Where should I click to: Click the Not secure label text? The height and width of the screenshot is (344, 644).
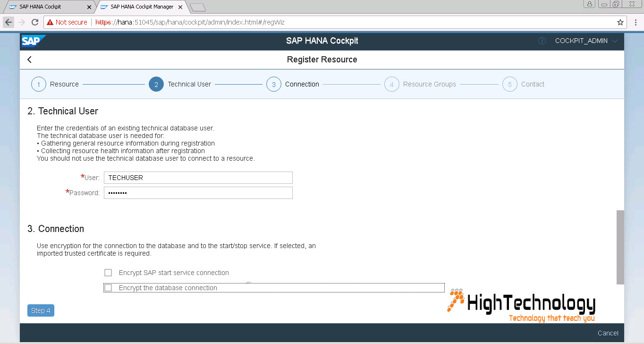click(x=71, y=22)
